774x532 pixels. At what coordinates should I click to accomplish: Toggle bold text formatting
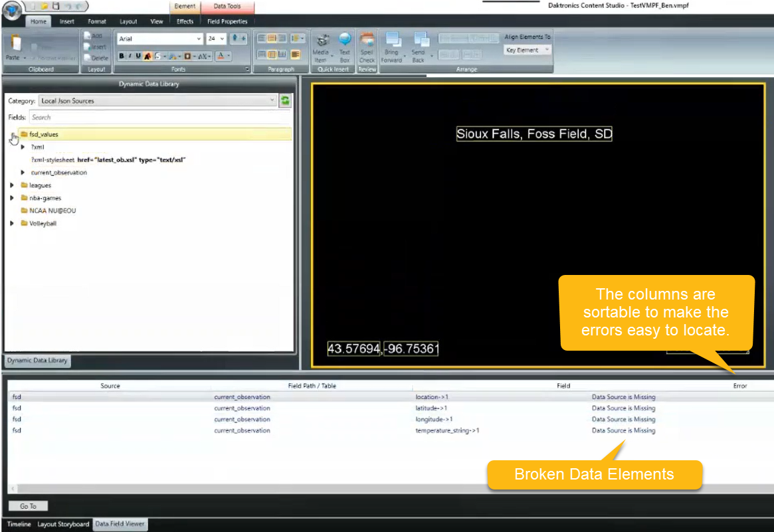[x=122, y=56]
